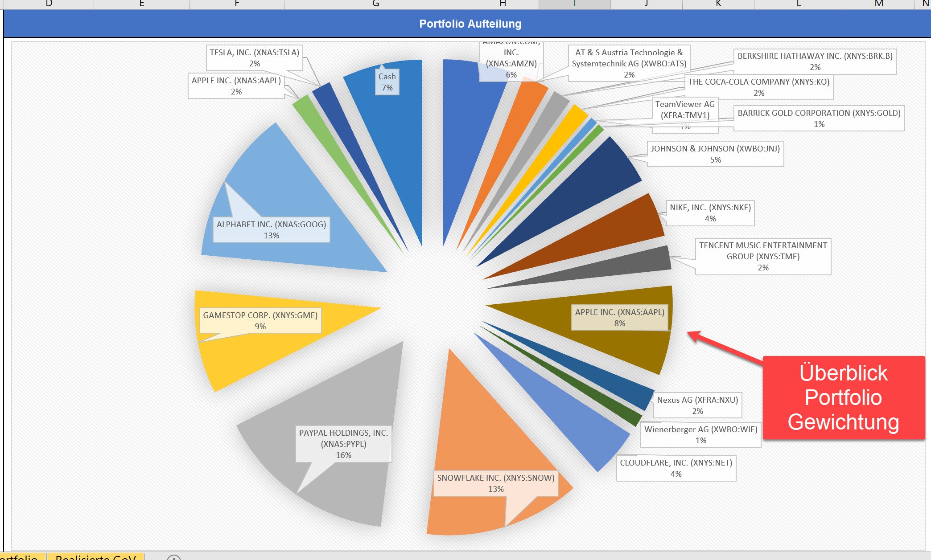Select the ALPHABET INC. 13% label
Screen dimensions: 931x560
coord(271,230)
